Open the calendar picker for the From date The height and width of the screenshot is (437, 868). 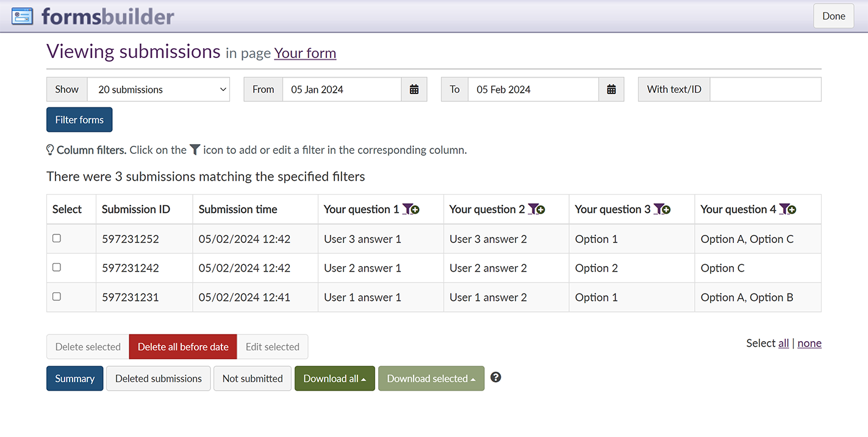(414, 89)
